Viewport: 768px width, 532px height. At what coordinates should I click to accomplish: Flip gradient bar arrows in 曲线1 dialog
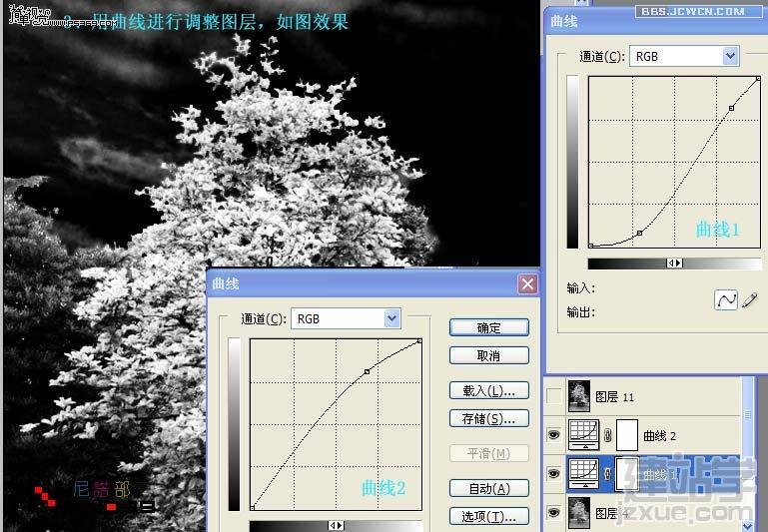pos(674,264)
